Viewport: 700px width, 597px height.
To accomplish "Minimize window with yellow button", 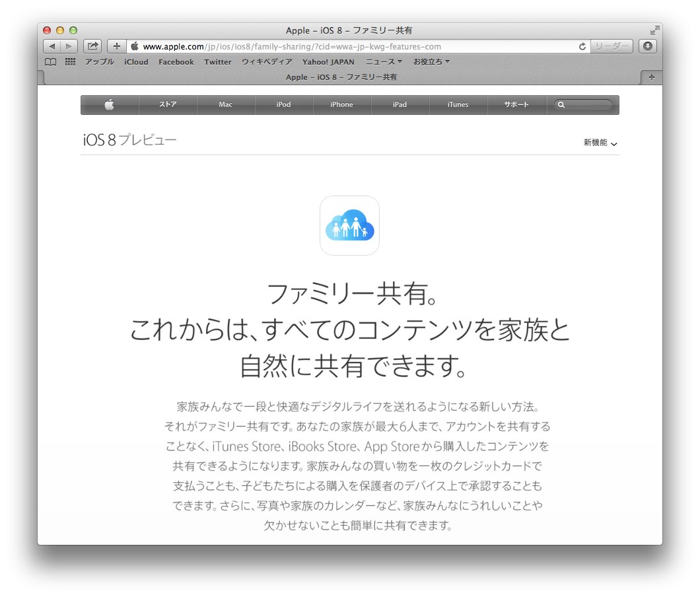I will point(60,30).
